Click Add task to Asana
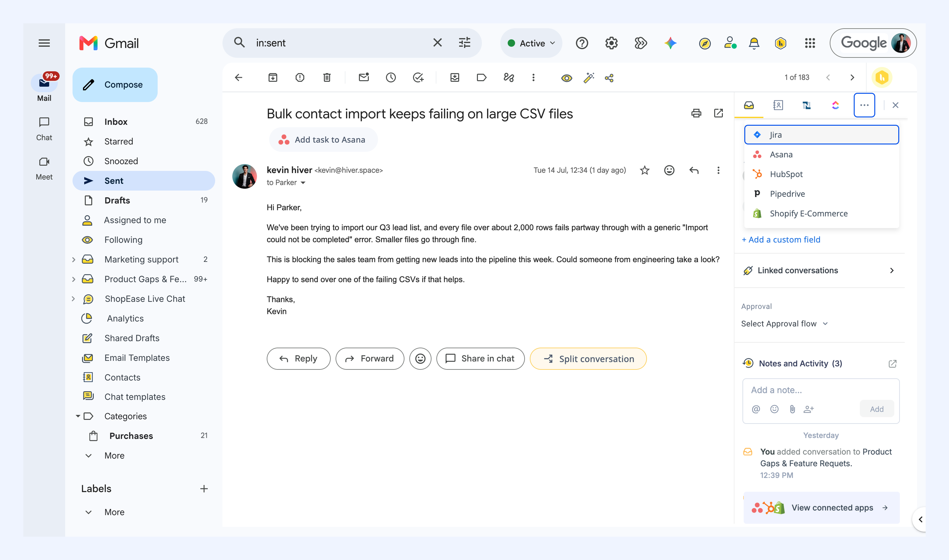The height and width of the screenshot is (560, 949). pyautogui.click(x=323, y=140)
